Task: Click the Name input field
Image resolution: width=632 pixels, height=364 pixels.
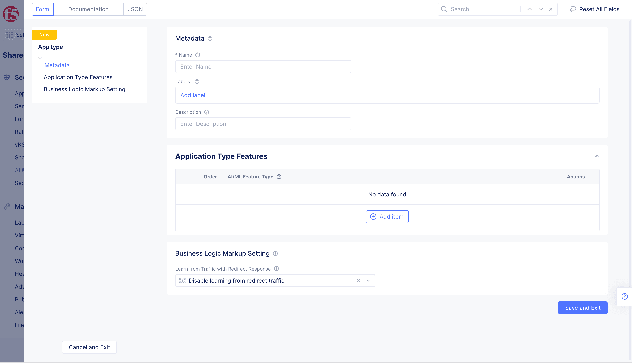Action: [x=264, y=66]
